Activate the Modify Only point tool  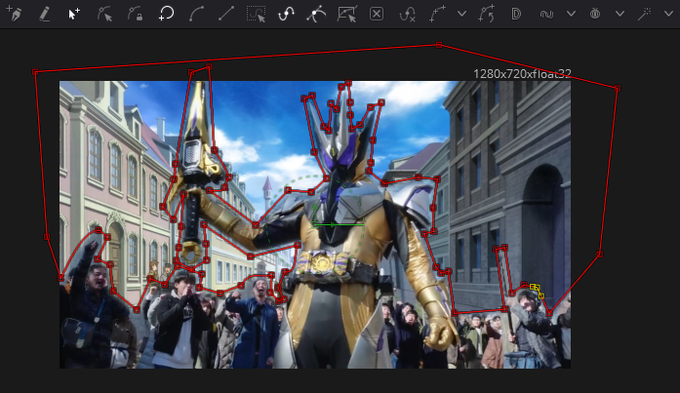105,14
